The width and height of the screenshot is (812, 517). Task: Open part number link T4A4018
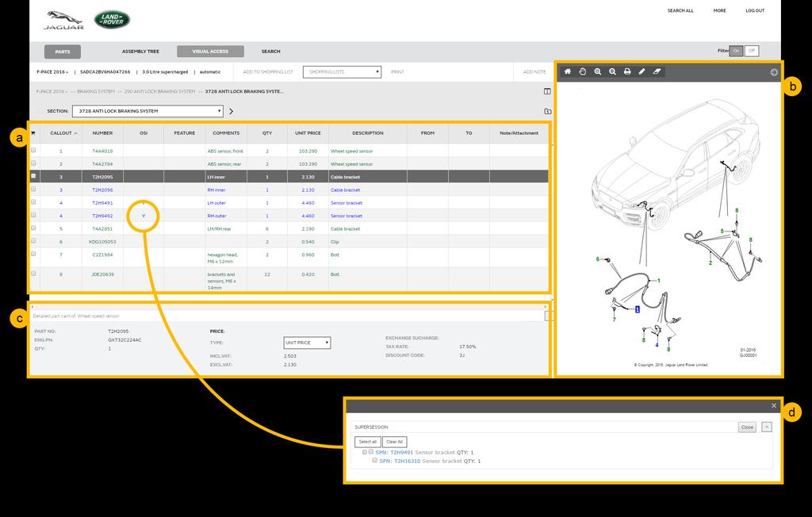pos(102,151)
